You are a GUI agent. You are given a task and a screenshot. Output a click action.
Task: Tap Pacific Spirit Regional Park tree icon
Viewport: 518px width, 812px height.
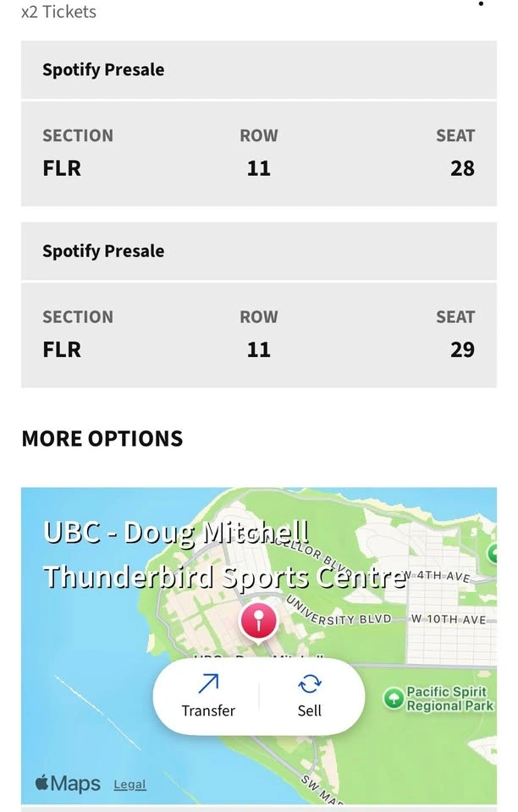394,698
